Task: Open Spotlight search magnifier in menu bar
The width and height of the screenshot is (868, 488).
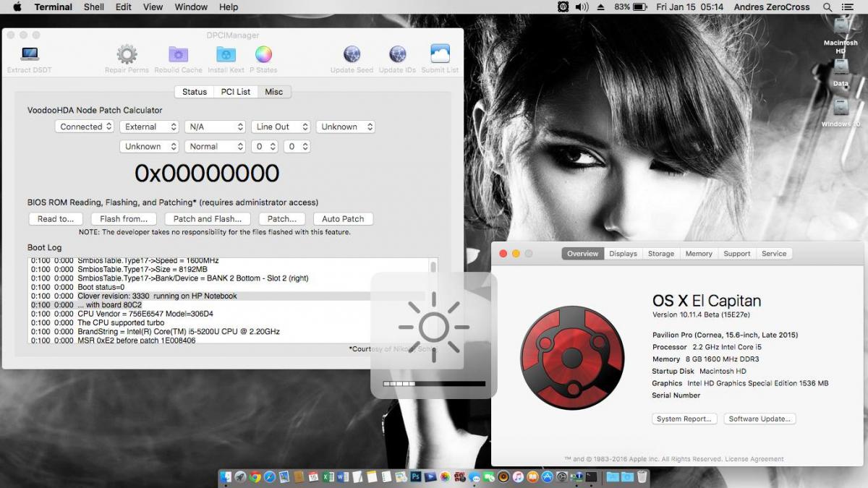Action: click(x=827, y=7)
